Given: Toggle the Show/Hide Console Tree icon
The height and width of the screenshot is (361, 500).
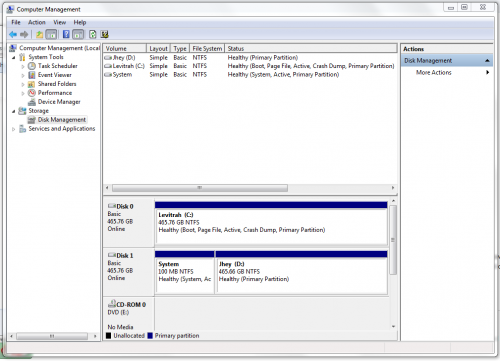Looking at the screenshot, I should coord(51,34).
